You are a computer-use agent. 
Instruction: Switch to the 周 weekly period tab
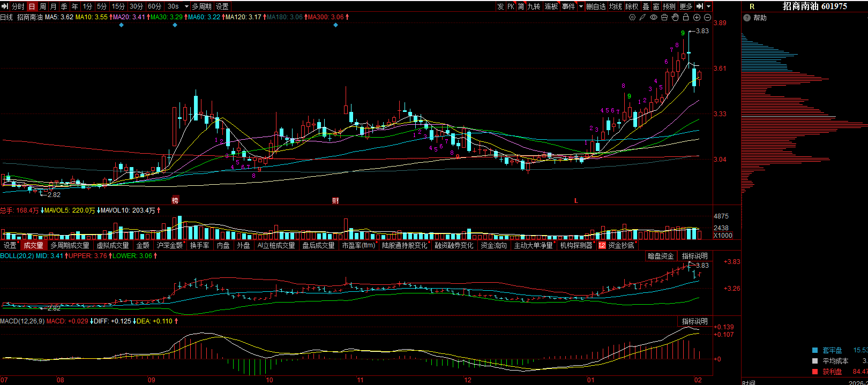[x=42, y=6]
